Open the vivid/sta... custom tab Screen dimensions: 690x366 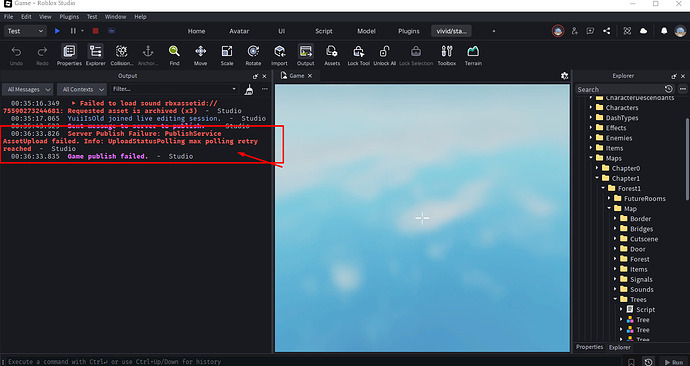coord(451,31)
